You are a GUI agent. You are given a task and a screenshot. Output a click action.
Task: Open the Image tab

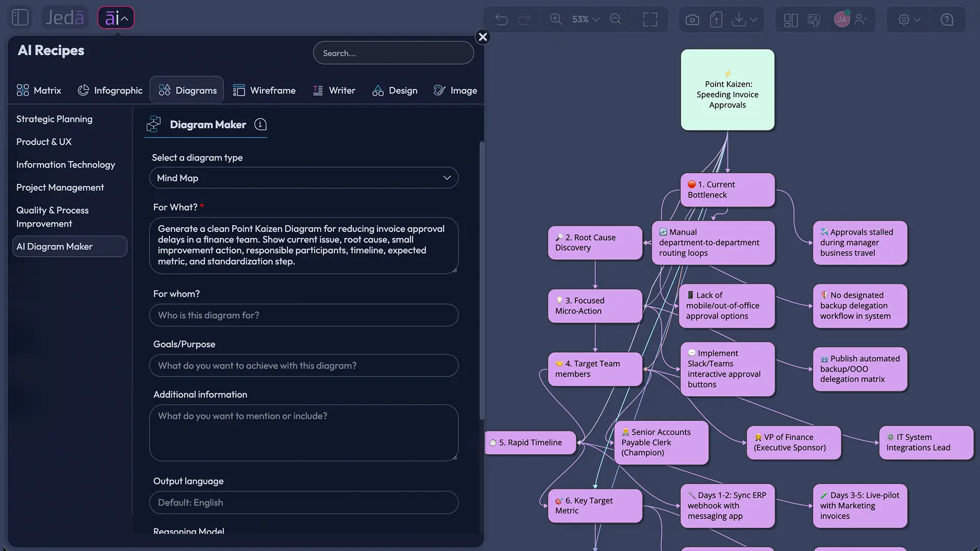455,90
